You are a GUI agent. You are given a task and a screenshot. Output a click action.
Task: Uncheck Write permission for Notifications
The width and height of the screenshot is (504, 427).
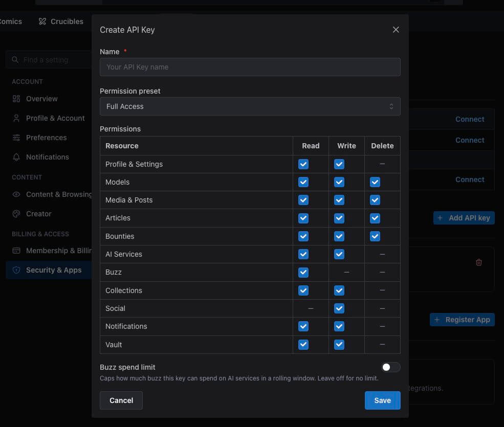coord(339,326)
